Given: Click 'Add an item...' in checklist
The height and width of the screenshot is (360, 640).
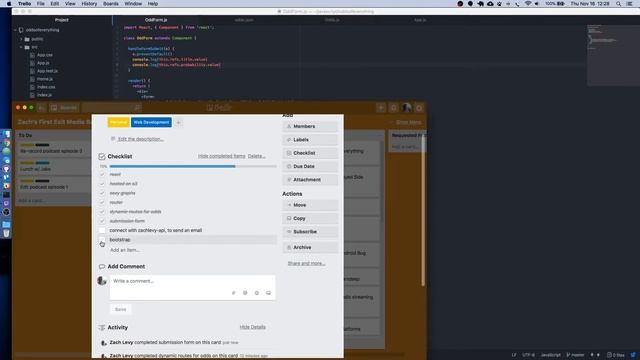Looking at the screenshot, I should [124, 250].
